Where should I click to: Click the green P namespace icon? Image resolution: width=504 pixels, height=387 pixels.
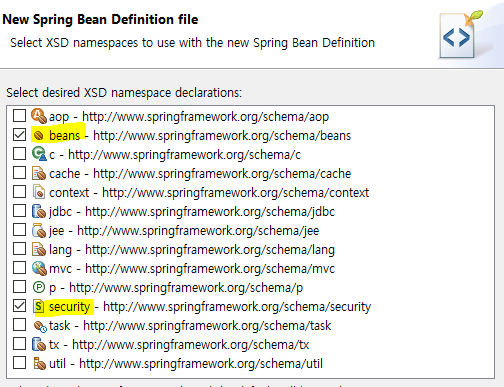click(x=39, y=287)
